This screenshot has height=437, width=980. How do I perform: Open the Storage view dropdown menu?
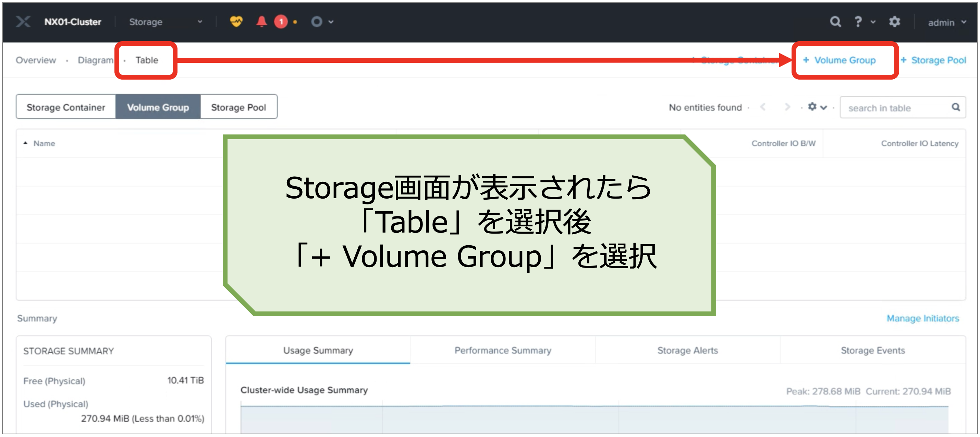coord(166,22)
